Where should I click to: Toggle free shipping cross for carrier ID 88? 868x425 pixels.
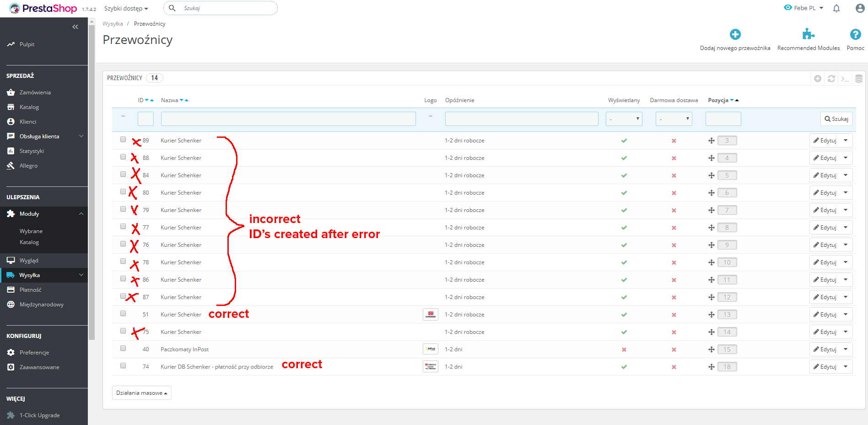[x=674, y=158]
